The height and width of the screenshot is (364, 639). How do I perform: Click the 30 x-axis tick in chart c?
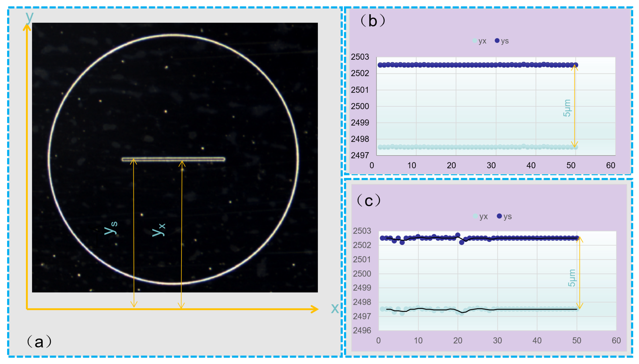(x=497, y=341)
